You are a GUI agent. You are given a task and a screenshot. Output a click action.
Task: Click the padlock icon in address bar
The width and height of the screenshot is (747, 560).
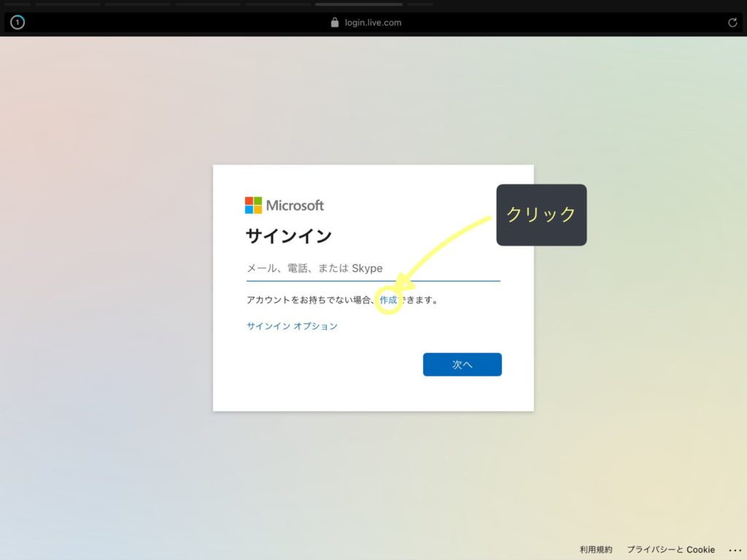[x=335, y=23]
